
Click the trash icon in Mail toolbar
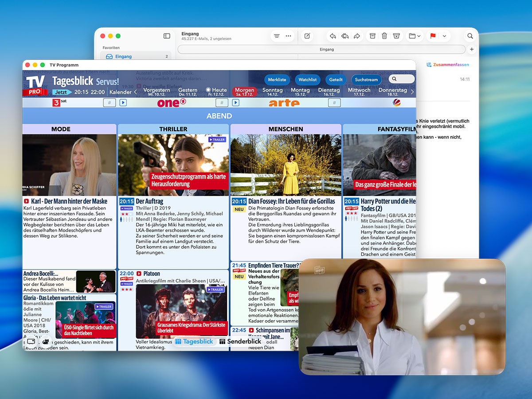384,36
